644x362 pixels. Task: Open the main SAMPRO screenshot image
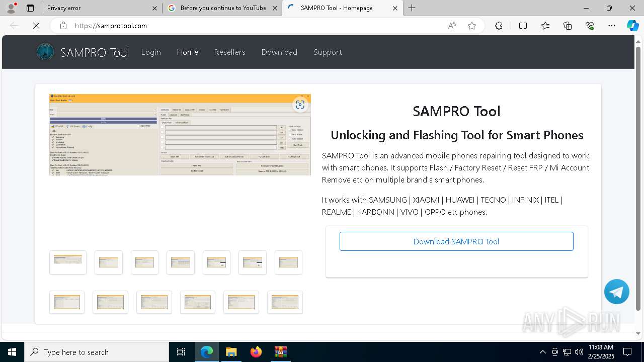[x=180, y=135]
